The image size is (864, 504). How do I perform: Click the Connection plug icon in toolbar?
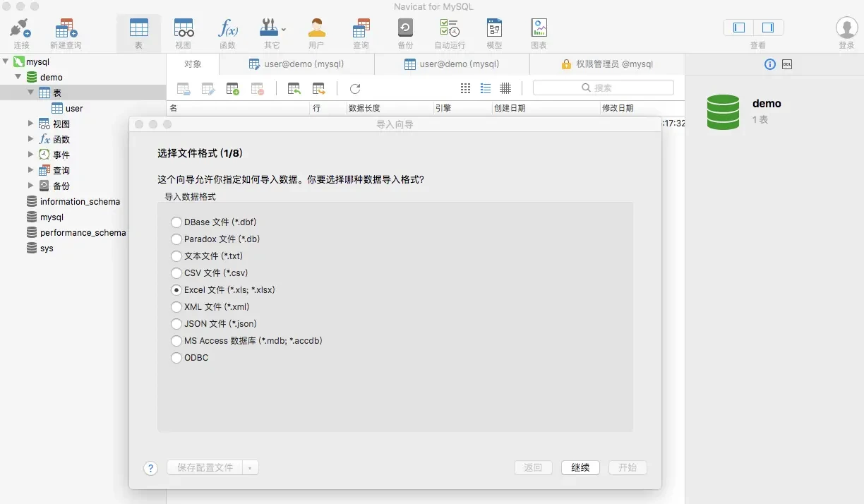(20, 28)
